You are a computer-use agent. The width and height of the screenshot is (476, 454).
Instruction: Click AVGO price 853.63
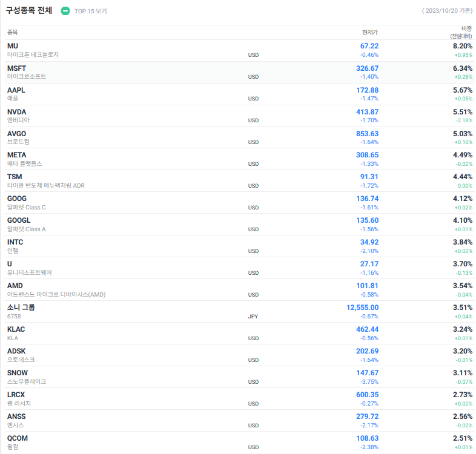pos(368,134)
